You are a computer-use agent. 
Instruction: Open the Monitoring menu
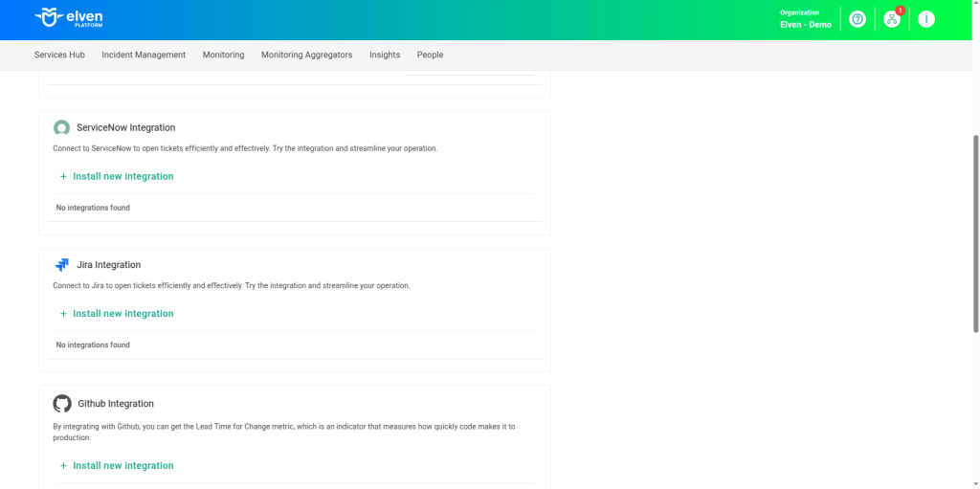click(x=223, y=55)
